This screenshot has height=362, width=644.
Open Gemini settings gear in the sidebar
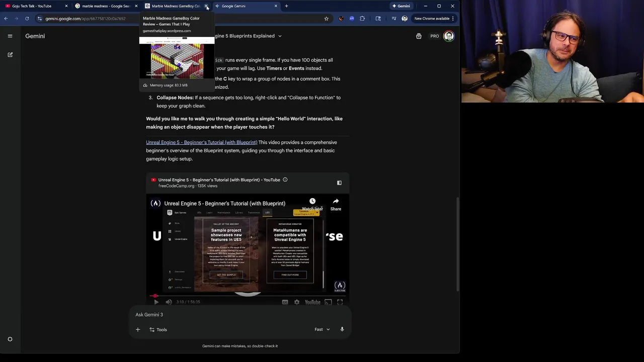point(10,339)
